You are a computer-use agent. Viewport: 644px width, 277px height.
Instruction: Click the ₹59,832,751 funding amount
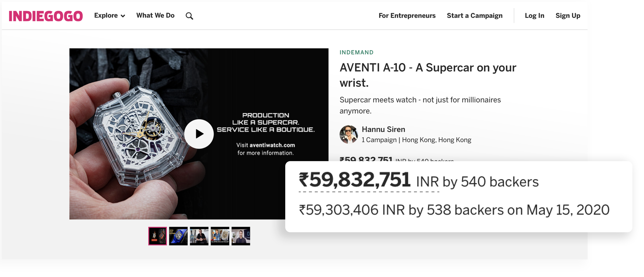click(x=354, y=180)
